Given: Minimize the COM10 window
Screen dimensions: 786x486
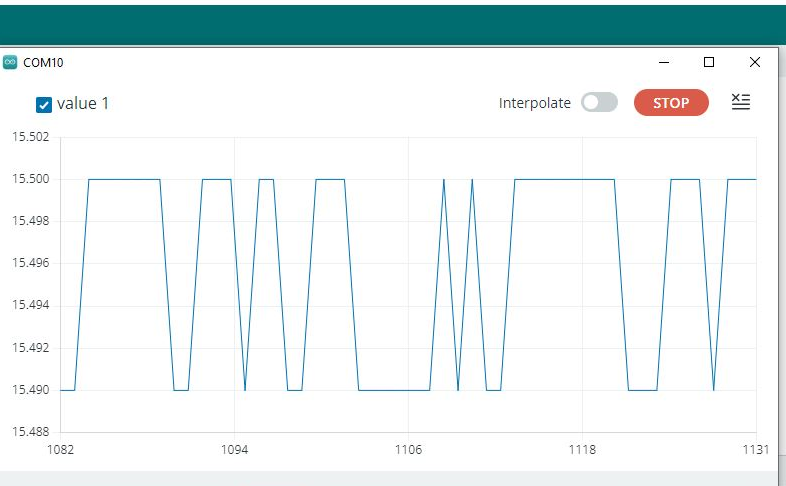Looking at the screenshot, I should click(x=664, y=62).
